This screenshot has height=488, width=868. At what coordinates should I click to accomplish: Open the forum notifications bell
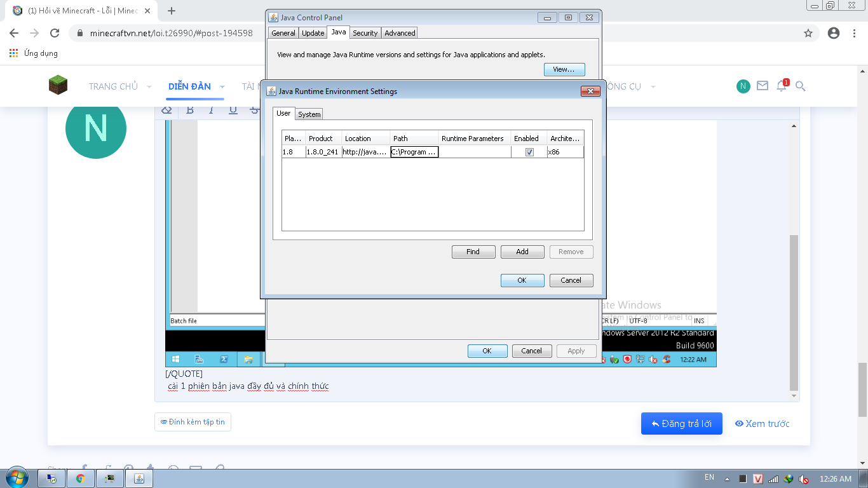(782, 85)
